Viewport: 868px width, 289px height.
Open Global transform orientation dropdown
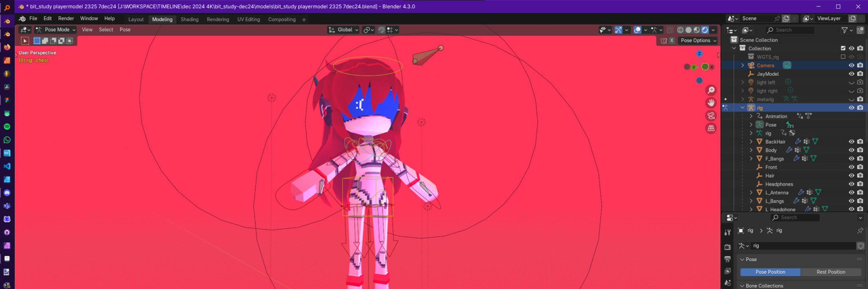coord(343,29)
